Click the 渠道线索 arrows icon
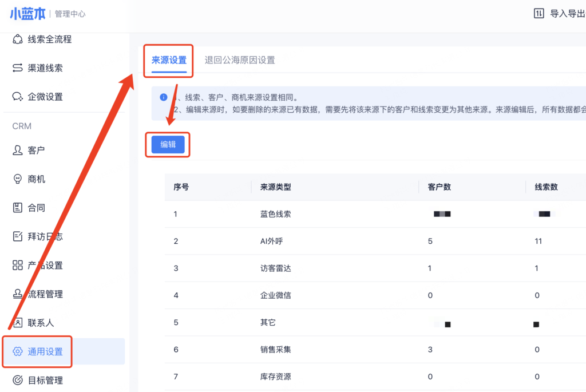This screenshot has height=392, width=586. (x=18, y=68)
